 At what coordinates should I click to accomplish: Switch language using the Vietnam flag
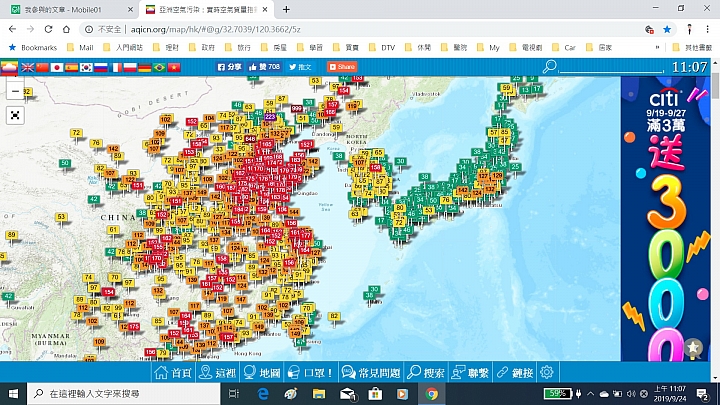(174, 68)
